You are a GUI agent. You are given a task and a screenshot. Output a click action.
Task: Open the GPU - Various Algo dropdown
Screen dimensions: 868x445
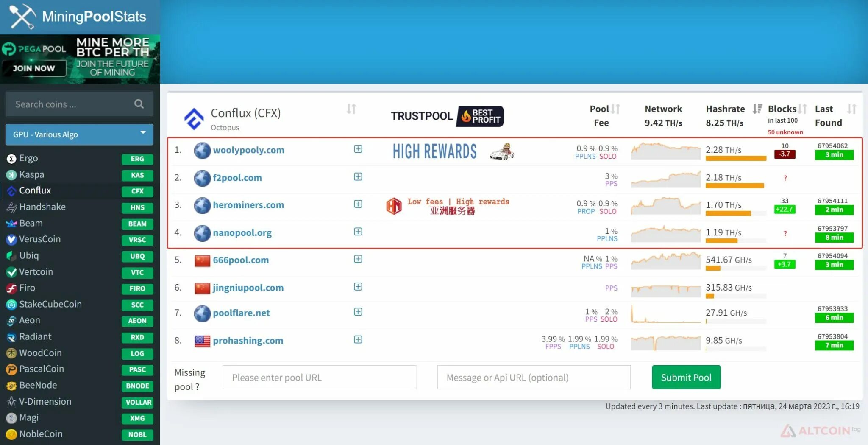click(x=79, y=134)
